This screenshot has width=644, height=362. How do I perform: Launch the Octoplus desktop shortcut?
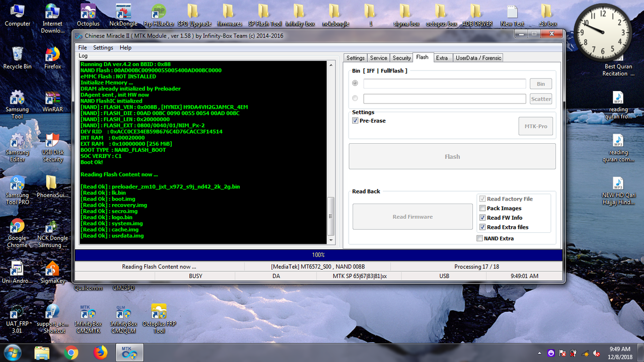(88, 15)
